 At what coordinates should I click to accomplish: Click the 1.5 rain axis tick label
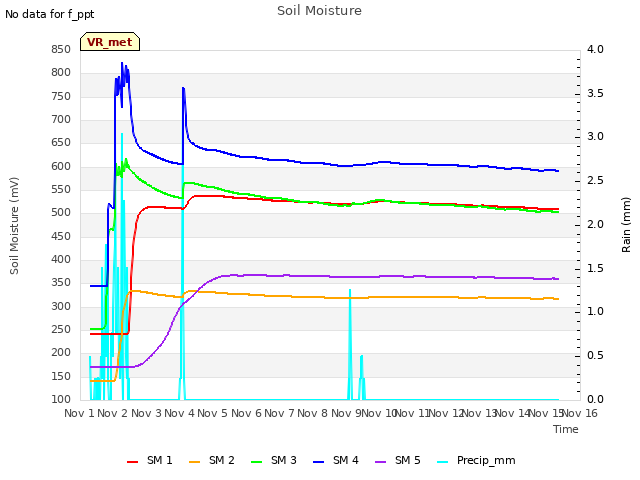click(595, 269)
